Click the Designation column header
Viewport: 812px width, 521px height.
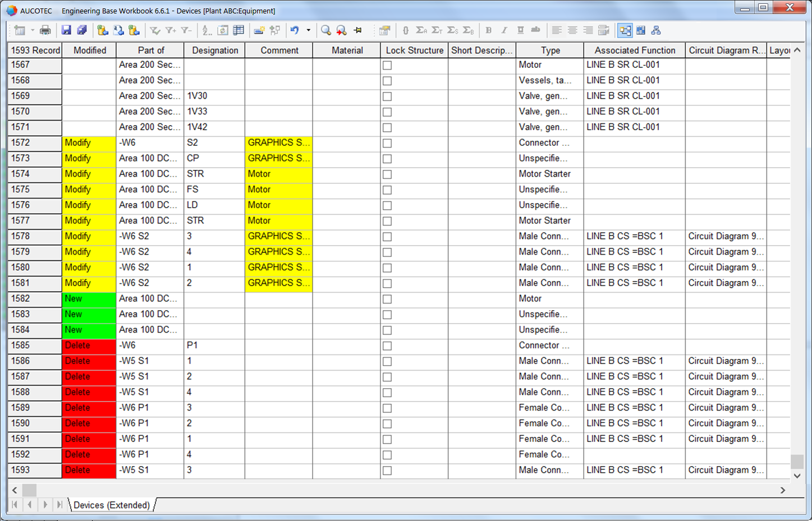(215, 50)
